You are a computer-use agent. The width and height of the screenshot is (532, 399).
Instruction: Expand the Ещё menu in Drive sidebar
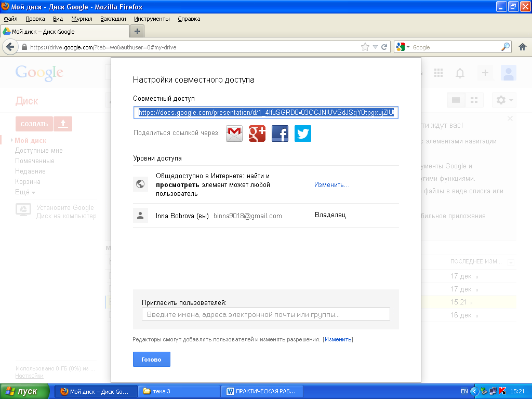(25, 192)
